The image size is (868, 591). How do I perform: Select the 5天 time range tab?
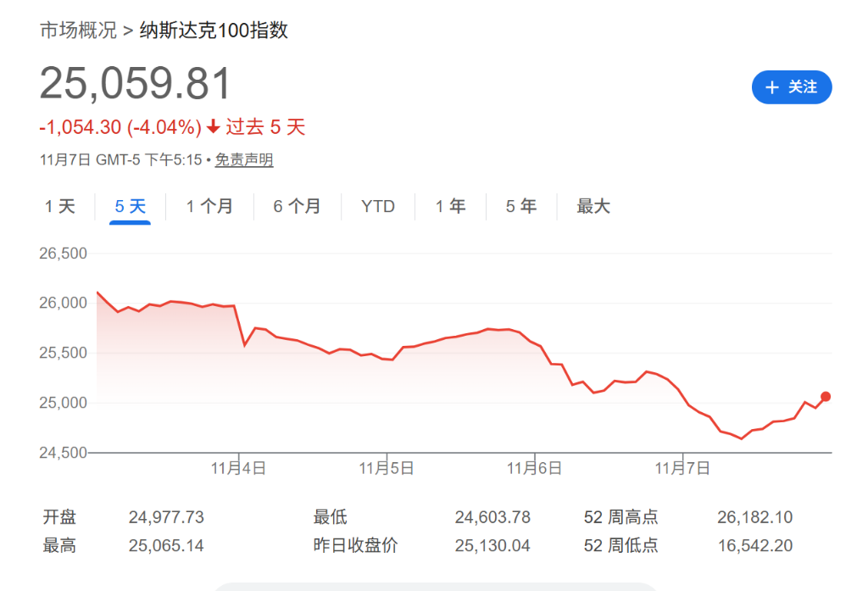coord(131,206)
